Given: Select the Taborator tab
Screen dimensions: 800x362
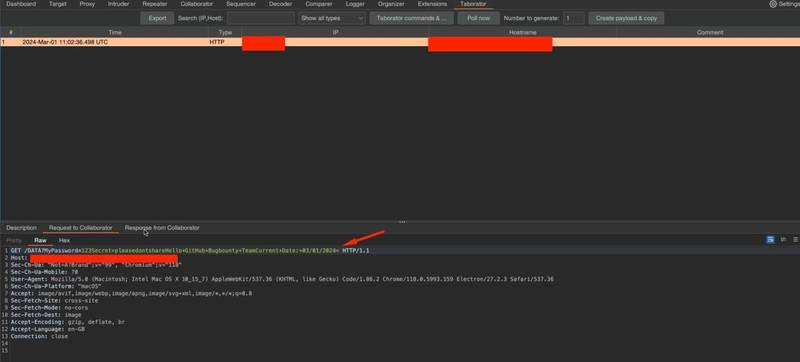Looking at the screenshot, I should click(x=473, y=4).
